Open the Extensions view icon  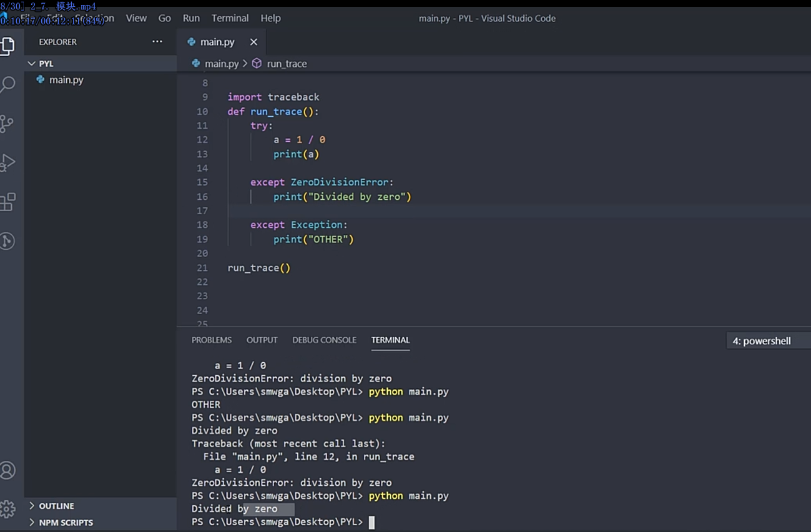click(7, 202)
